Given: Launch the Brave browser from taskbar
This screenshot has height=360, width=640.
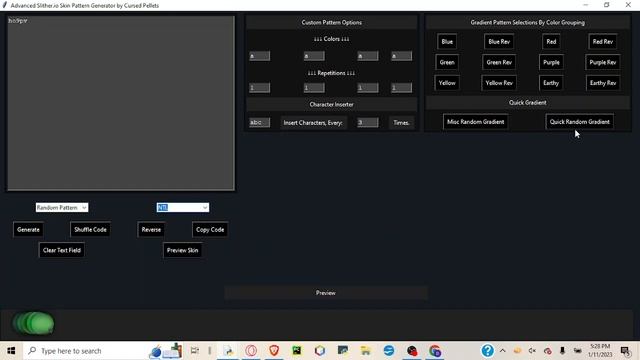Looking at the screenshot, I should coord(274,351).
